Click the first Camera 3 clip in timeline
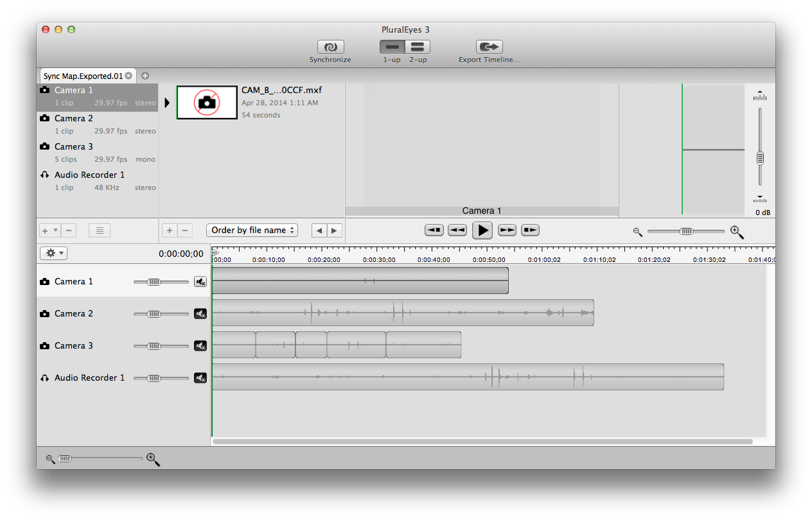Image resolution: width=812 pixels, height=520 pixels. [234, 345]
